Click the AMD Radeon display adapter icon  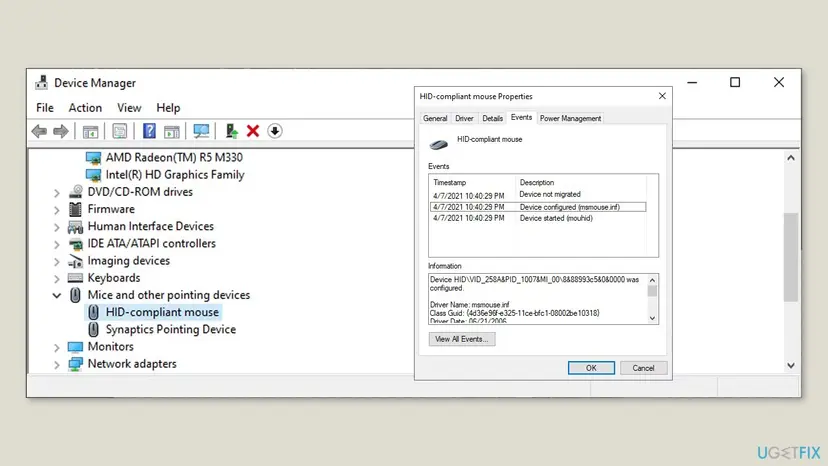(x=93, y=157)
